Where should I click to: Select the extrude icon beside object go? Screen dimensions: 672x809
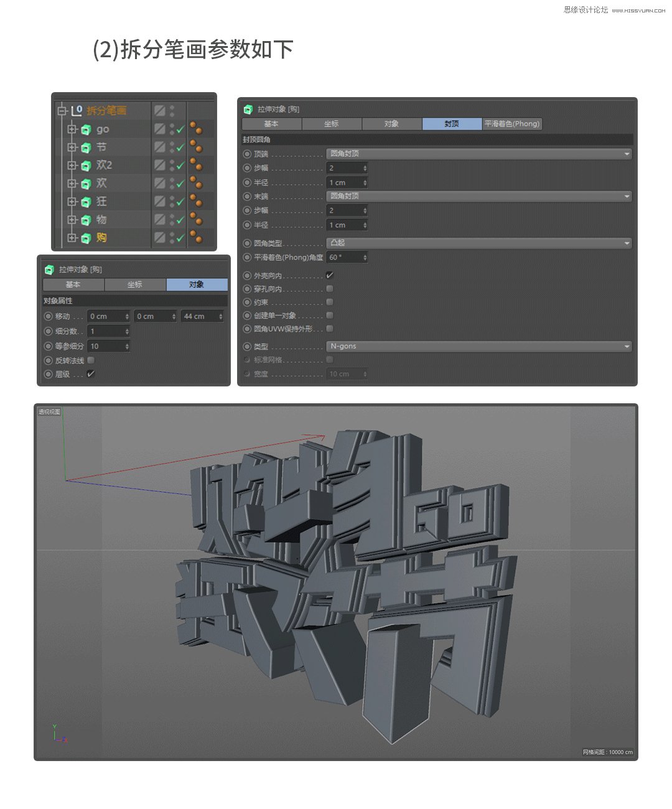[85, 129]
